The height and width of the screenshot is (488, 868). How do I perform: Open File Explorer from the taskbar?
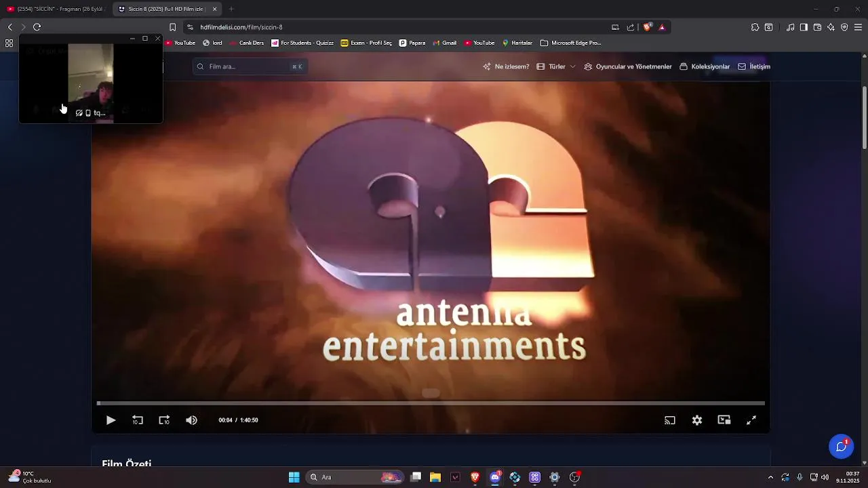435,477
